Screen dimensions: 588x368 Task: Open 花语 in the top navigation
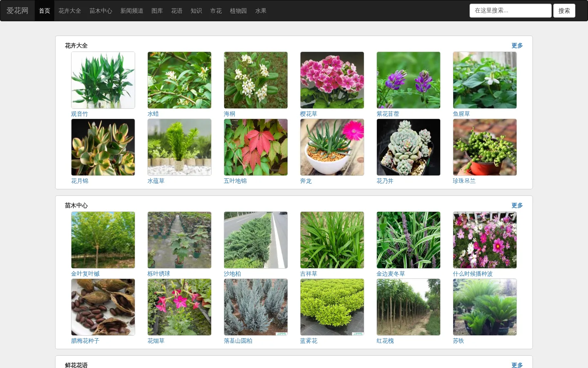click(x=177, y=11)
